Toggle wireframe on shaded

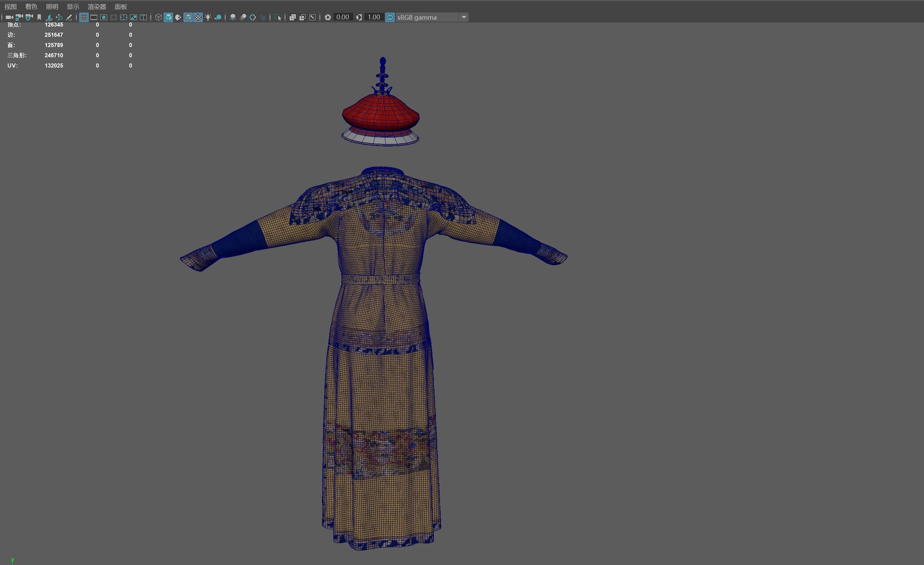[x=188, y=17]
